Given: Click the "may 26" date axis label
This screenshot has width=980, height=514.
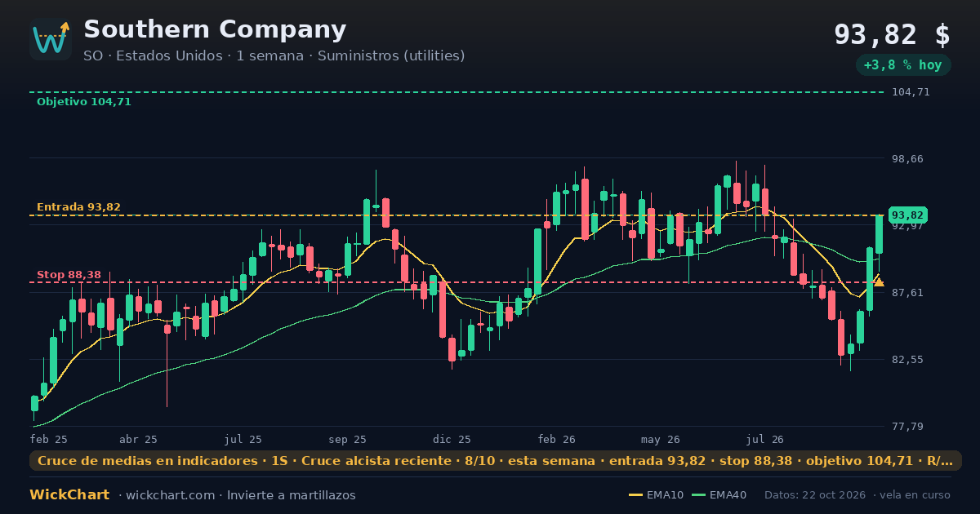Looking at the screenshot, I should tap(661, 439).
